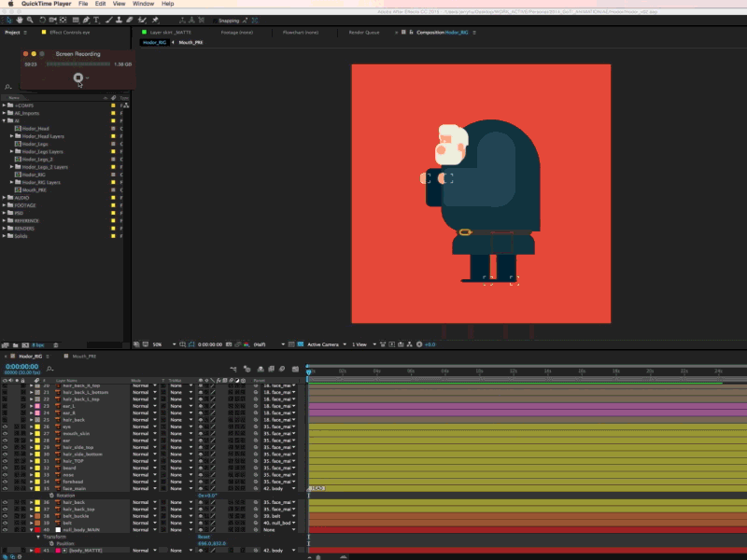Click the Hodor_RIG breadcrumb button
The height and width of the screenshot is (560, 747).
[x=154, y=42]
